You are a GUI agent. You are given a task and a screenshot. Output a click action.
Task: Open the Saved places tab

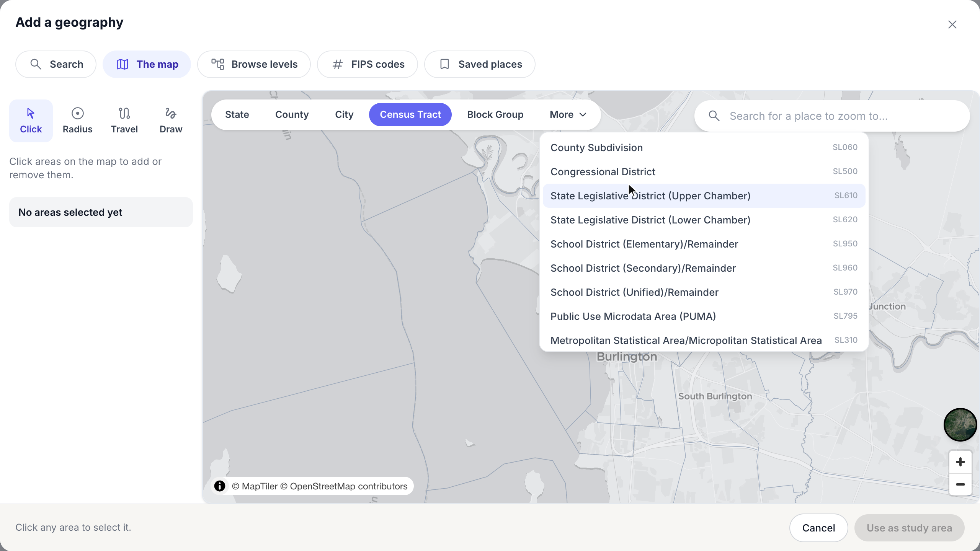(x=480, y=64)
